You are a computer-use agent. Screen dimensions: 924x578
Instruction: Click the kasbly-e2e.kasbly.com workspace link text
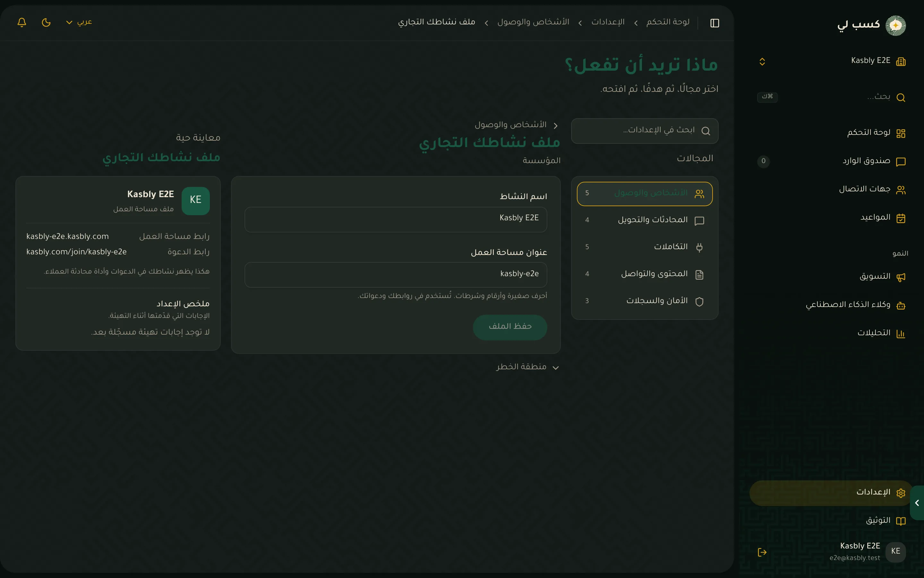68,237
